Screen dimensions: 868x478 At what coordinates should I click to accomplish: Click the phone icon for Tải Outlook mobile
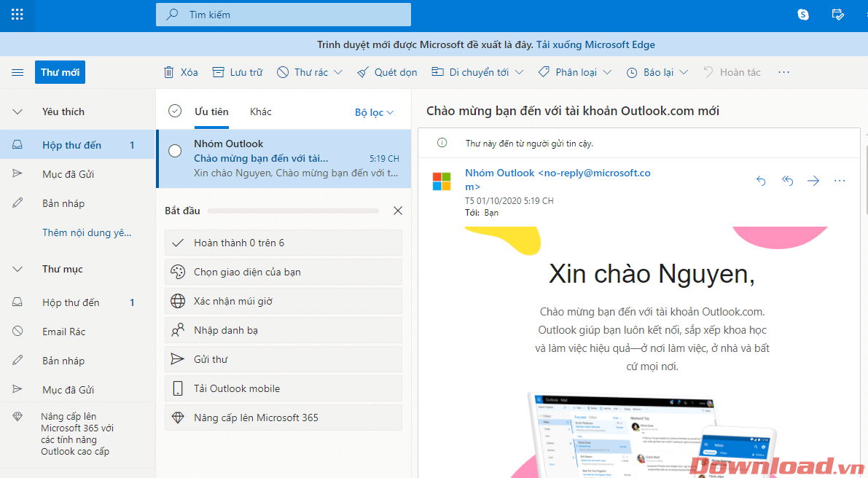tap(178, 388)
